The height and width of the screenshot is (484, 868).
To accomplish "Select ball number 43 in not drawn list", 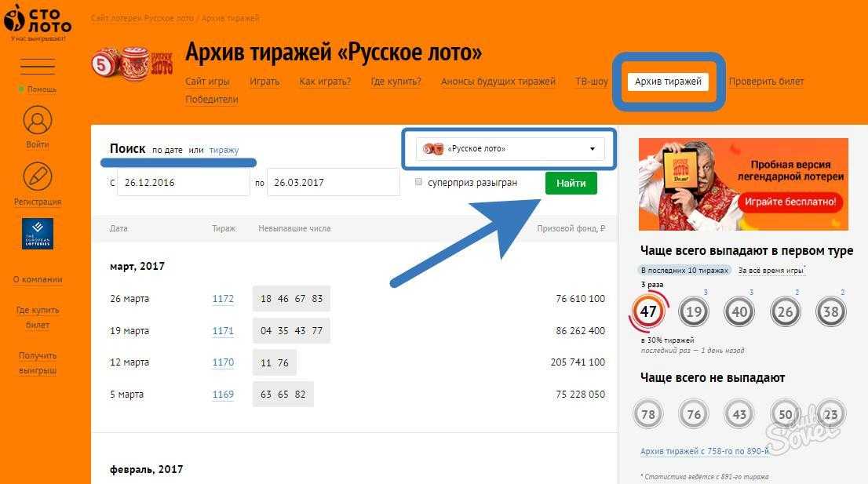I will (x=739, y=413).
